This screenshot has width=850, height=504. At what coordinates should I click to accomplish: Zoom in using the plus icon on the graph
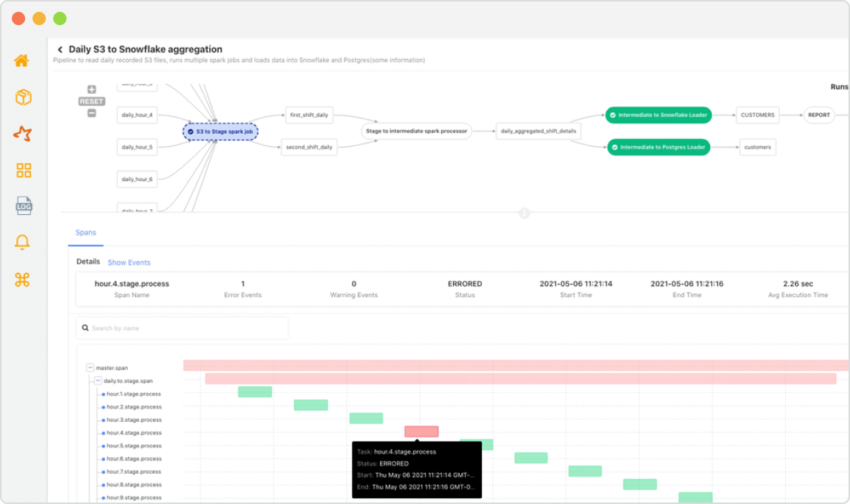pyautogui.click(x=91, y=89)
